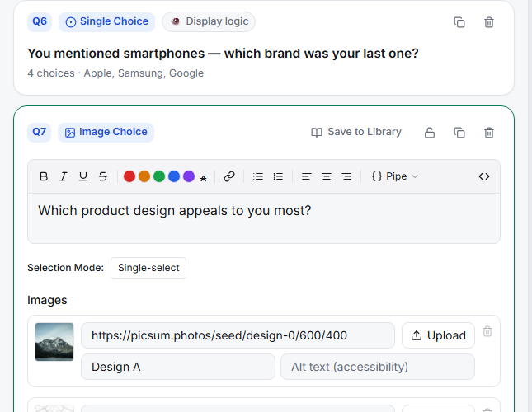Screen dimensions: 532x412
Task: Save Q7 to Library
Action: (356, 132)
